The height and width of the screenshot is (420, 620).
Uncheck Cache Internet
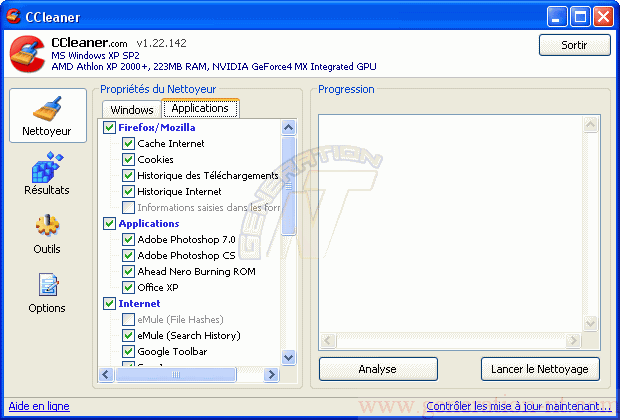coord(128,143)
